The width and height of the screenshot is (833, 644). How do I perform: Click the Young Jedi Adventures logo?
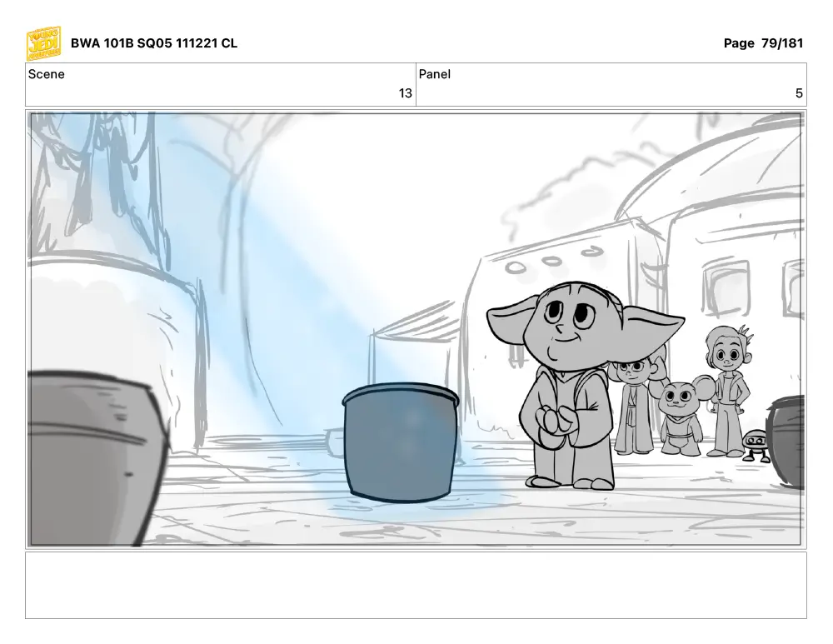(43, 43)
